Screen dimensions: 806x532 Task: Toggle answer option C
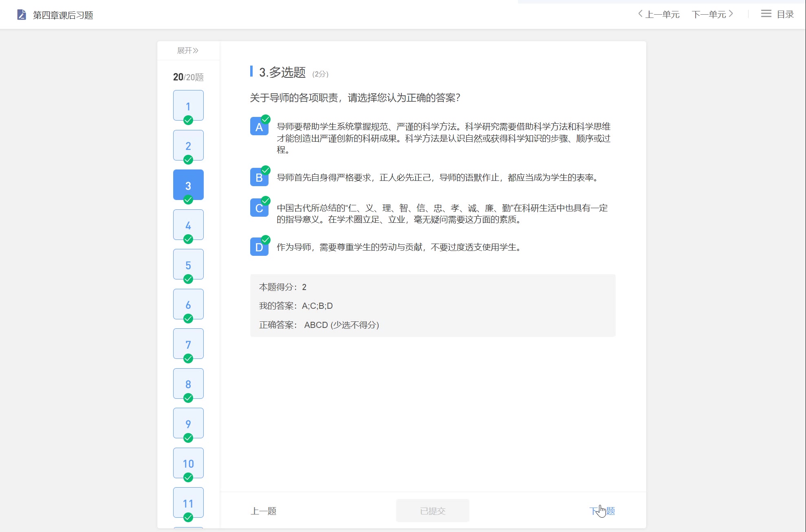pyautogui.click(x=259, y=207)
